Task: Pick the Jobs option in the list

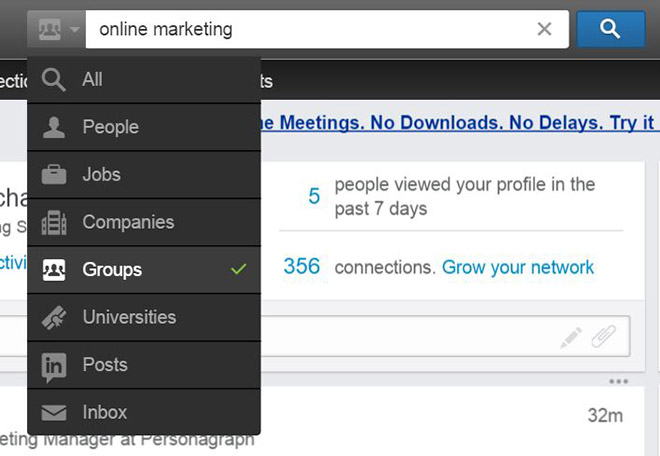Action: tap(102, 175)
